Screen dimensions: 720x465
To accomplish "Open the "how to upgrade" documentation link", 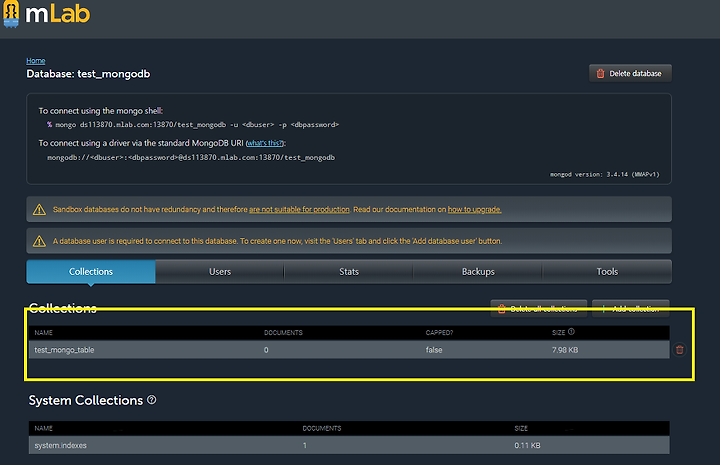I will pyautogui.click(x=474, y=209).
